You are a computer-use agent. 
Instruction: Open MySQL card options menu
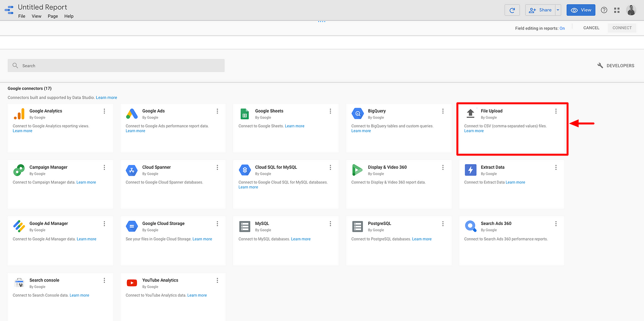tap(330, 224)
